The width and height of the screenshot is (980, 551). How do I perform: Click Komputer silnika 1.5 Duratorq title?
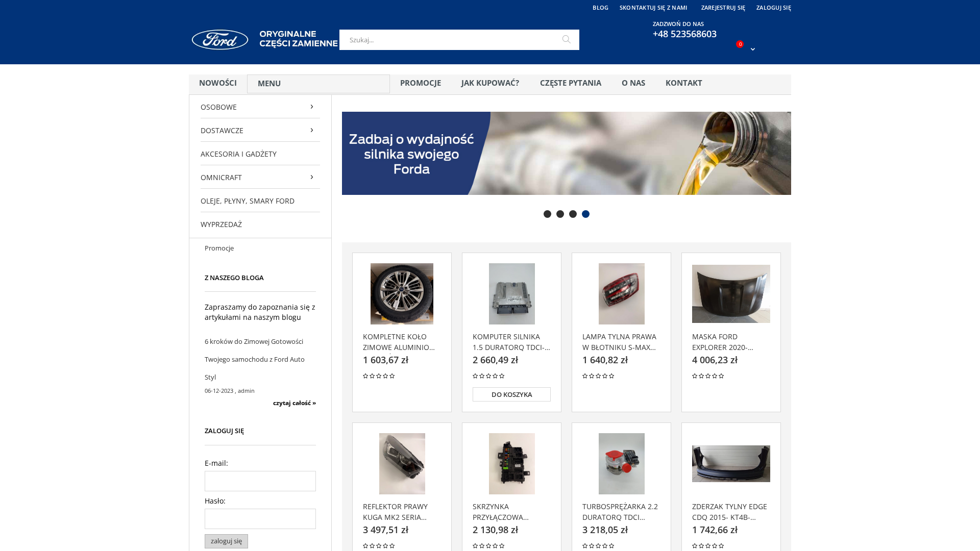pyautogui.click(x=511, y=342)
